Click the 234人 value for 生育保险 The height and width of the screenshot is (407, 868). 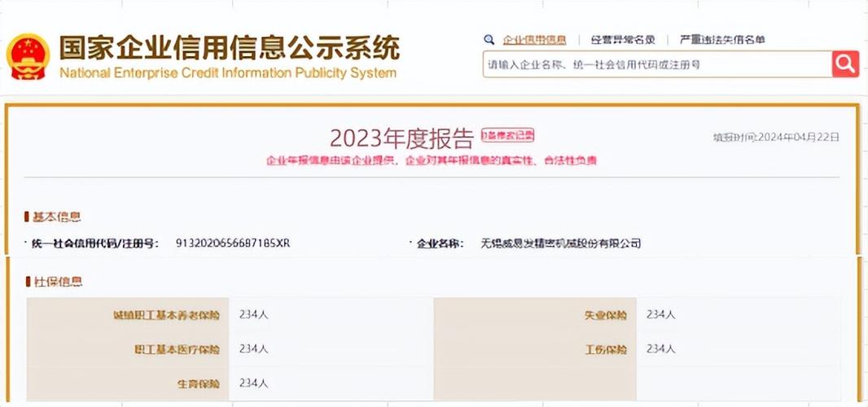pos(253,383)
